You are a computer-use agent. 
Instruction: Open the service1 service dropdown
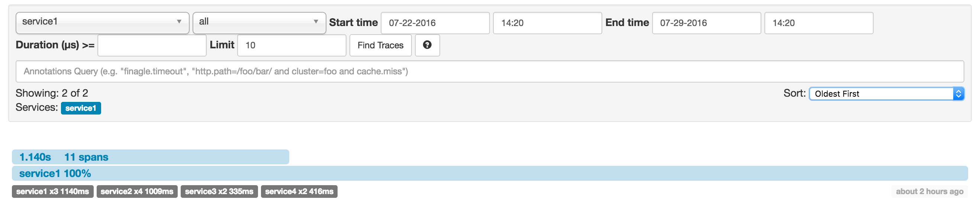[x=102, y=22]
